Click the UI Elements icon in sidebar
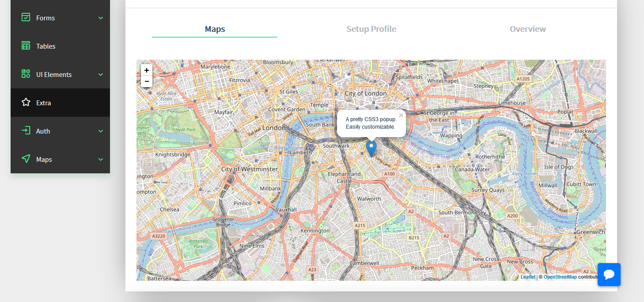 pyautogui.click(x=26, y=74)
